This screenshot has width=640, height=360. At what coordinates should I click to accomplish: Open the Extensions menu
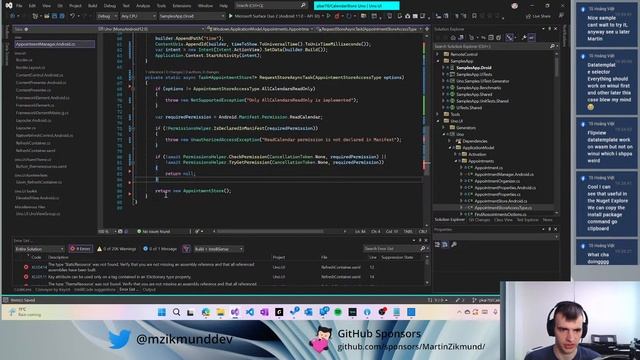[x=182, y=6]
